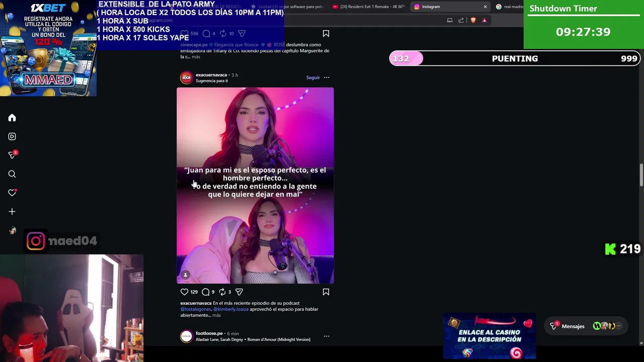Screen dimensions: 644x362
Task: Save the cinescape.pe post with bookmark
Action: click(326, 34)
